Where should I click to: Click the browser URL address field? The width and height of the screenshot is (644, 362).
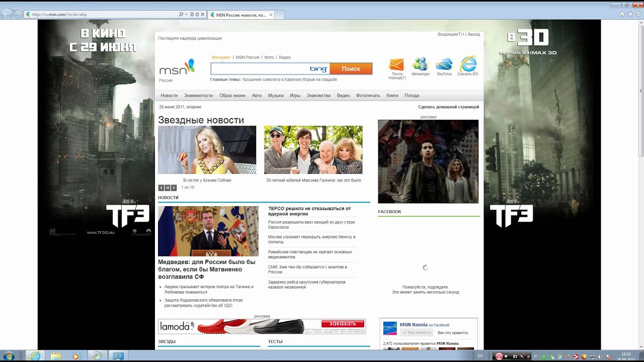[x=103, y=15]
